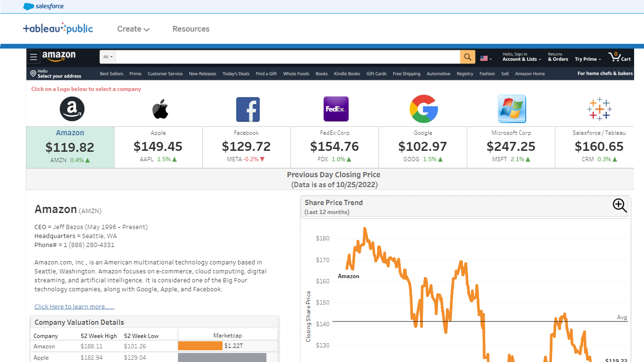Click the zoom magnifier on Share Price Trend
644x362 pixels.
pyautogui.click(x=619, y=205)
